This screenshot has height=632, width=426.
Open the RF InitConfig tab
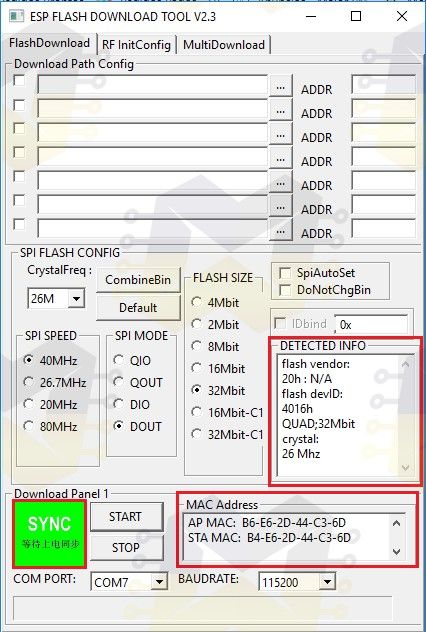click(x=137, y=45)
